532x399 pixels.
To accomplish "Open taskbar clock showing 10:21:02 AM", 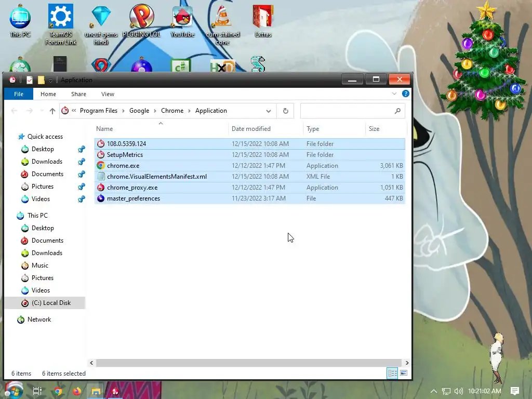I will point(485,391).
